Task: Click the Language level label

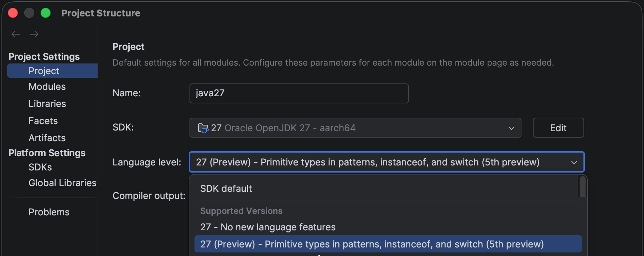Action: (147, 162)
